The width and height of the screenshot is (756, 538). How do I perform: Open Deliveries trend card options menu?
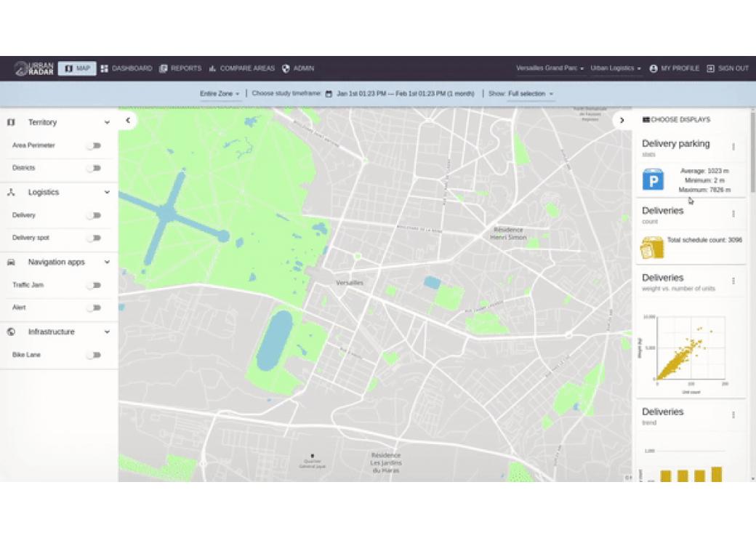733,414
